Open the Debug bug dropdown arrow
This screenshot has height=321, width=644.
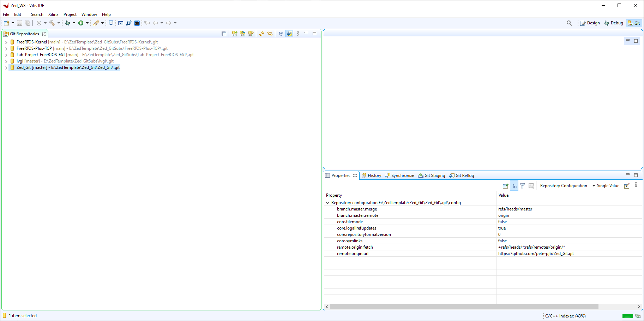point(74,23)
